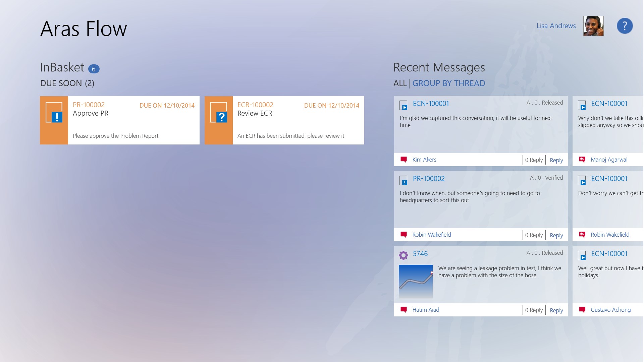Click the red comment icon beside Kim Akers

pos(404,159)
